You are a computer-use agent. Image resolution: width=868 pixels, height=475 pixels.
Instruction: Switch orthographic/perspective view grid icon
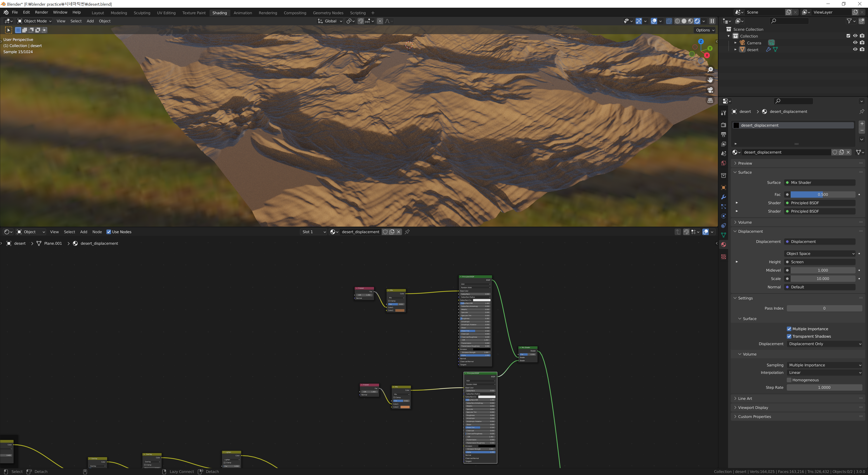710,100
